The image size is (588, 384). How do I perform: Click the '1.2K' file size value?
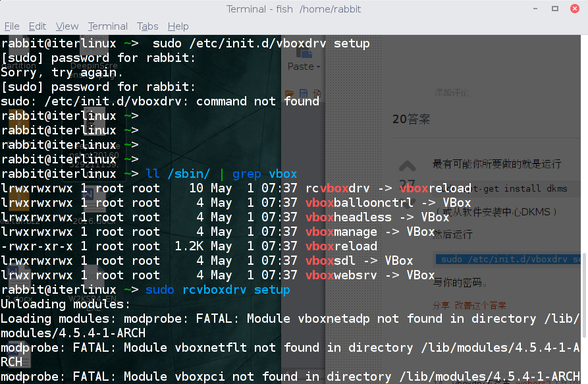click(x=189, y=246)
